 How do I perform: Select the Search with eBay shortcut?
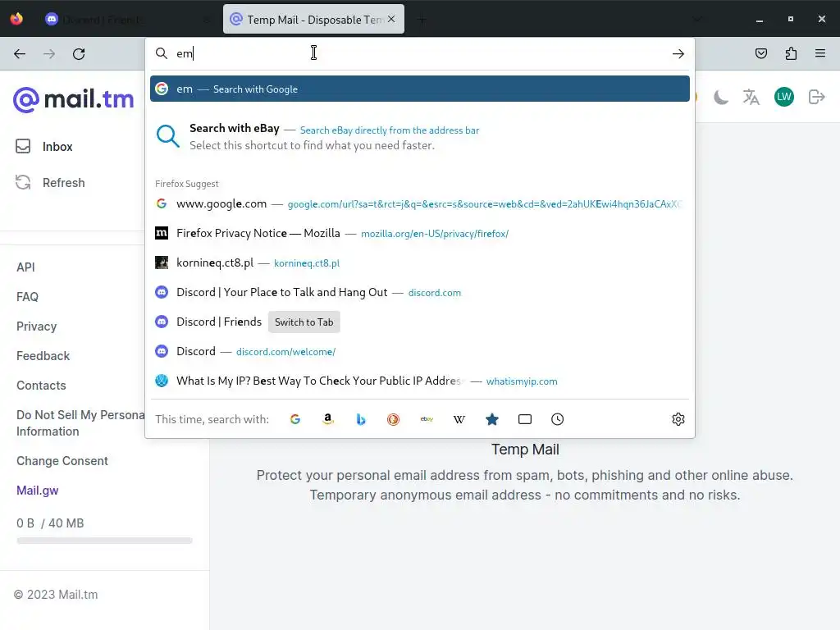pos(419,137)
